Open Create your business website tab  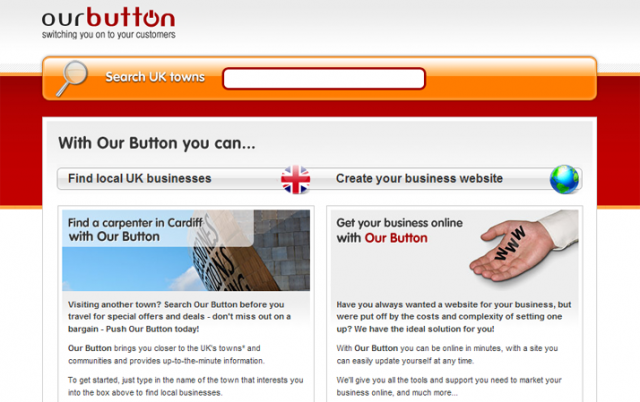pos(419,179)
